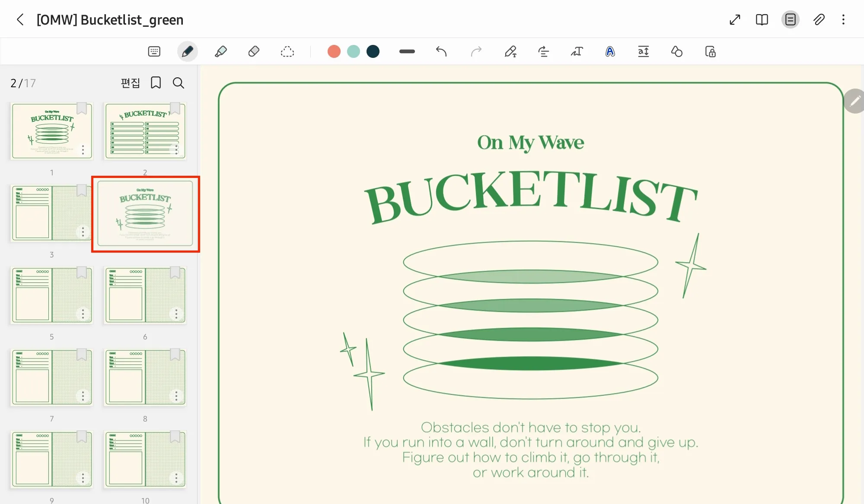Go back using the back arrow
The width and height of the screenshot is (864, 504).
[x=20, y=19]
